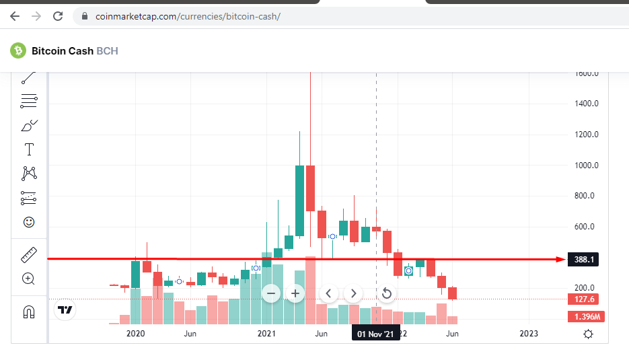Zoom in chart with plus button
The width and height of the screenshot is (629, 364).
click(295, 293)
